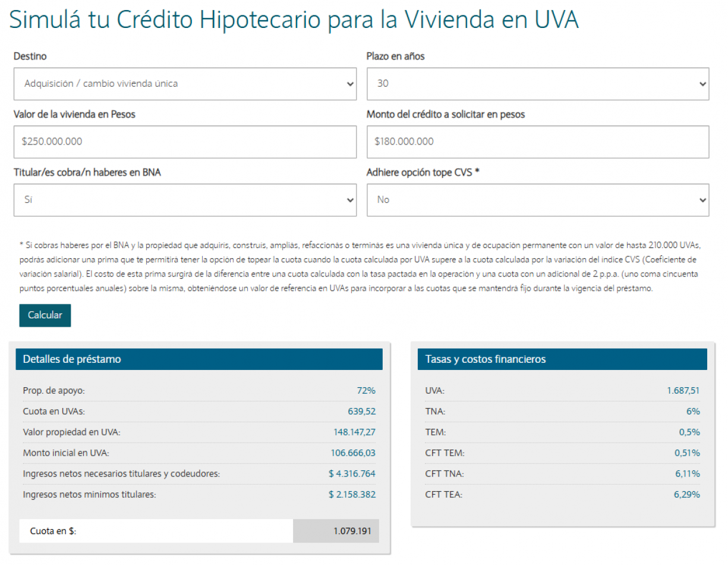Click the Tasas y costos financieros header

[562, 359]
